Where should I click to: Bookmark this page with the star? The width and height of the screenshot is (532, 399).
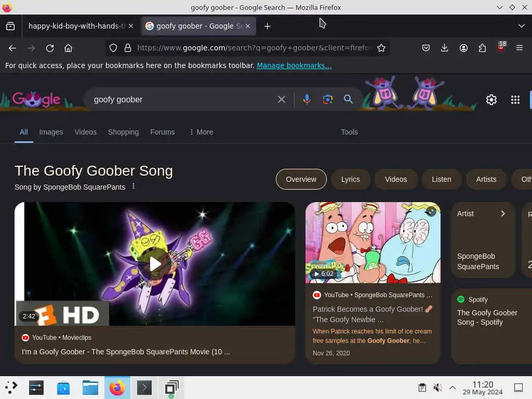click(x=381, y=48)
